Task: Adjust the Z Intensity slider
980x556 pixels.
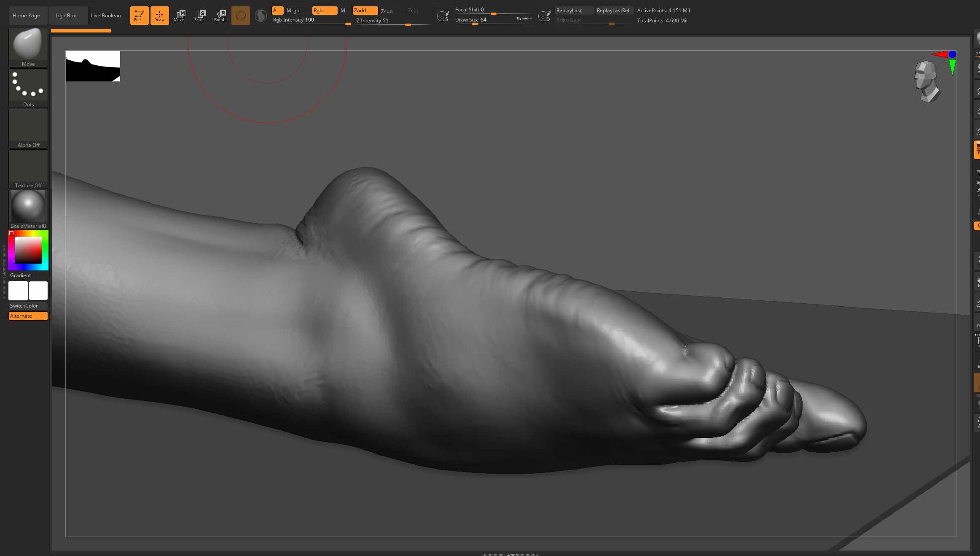Action: pyautogui.click(x=393, y=21)
